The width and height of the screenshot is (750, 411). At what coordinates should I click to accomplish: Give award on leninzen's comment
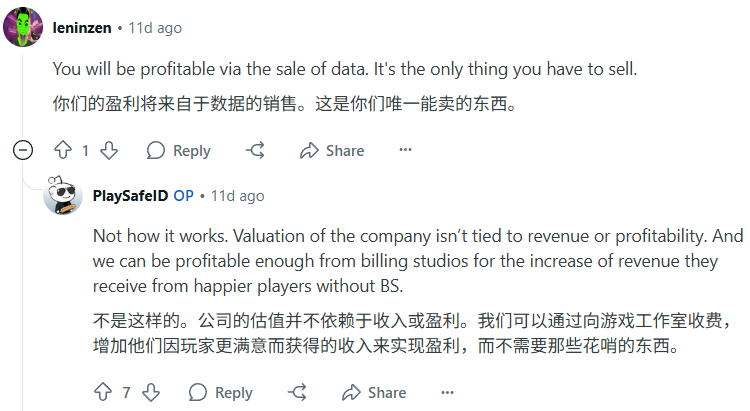pyautogui.click(x=256, y=150)
